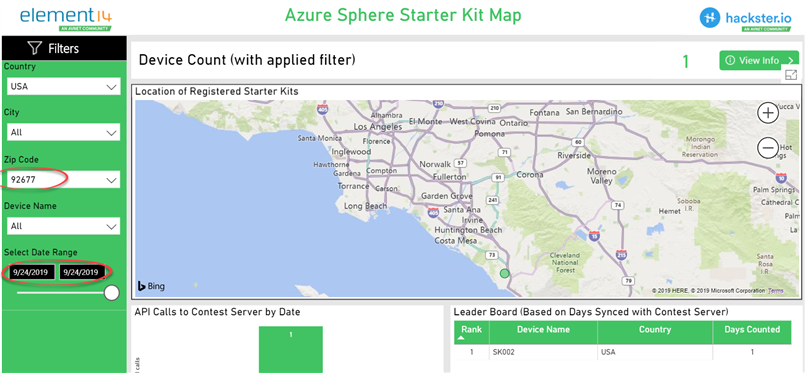Open the Country dropdown showing USA

point(64,87)
